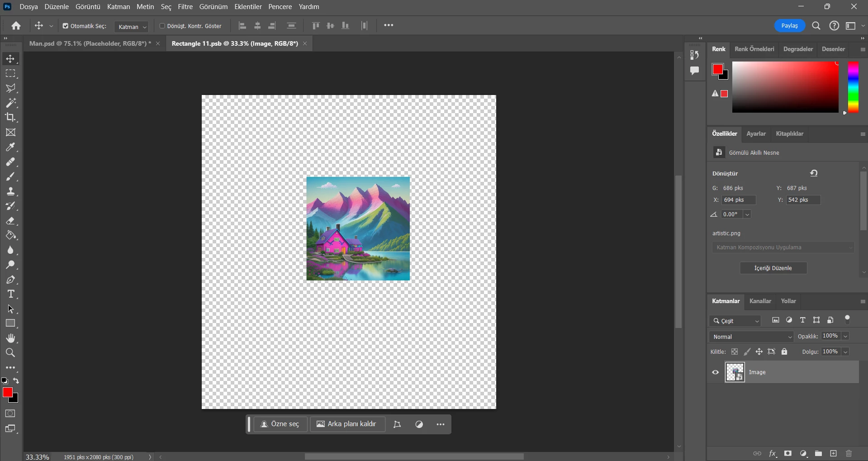The width and height of the screenshot is (868, 461).
Task: Open the Search magnifier in top bar
Action: point(816,26)
